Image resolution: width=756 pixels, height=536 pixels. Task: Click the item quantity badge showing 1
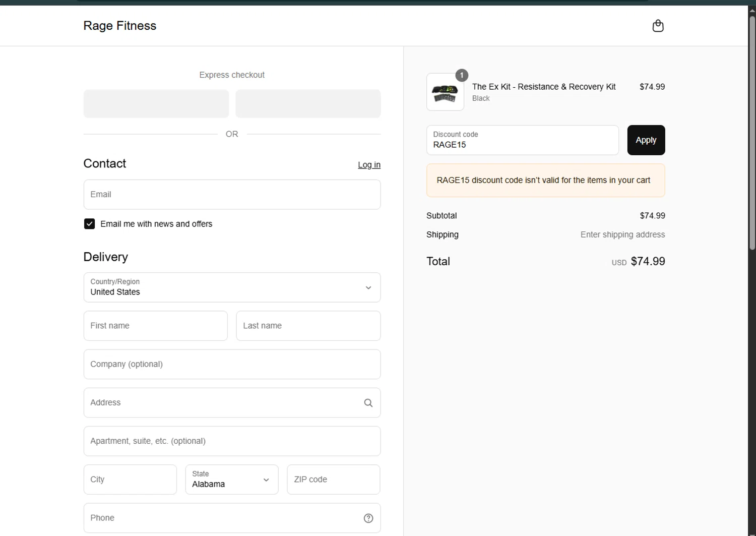(x=462, y=75)
